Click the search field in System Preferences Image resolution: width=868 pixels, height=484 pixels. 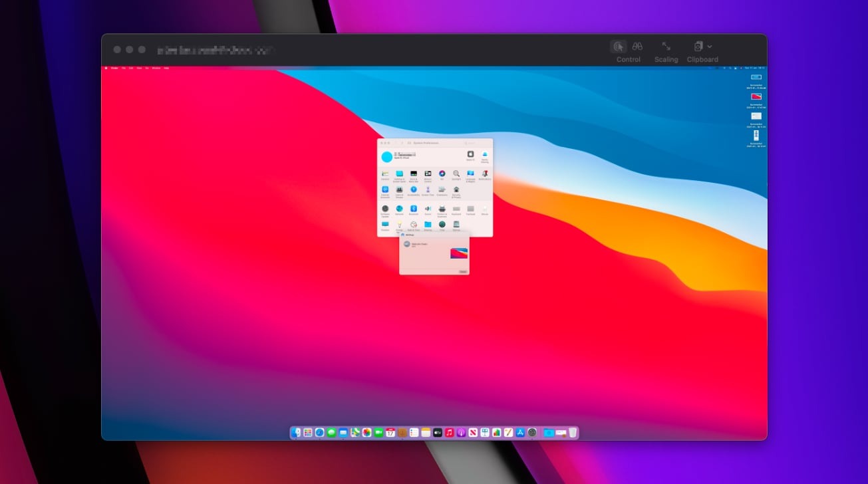tap(476, 143)
